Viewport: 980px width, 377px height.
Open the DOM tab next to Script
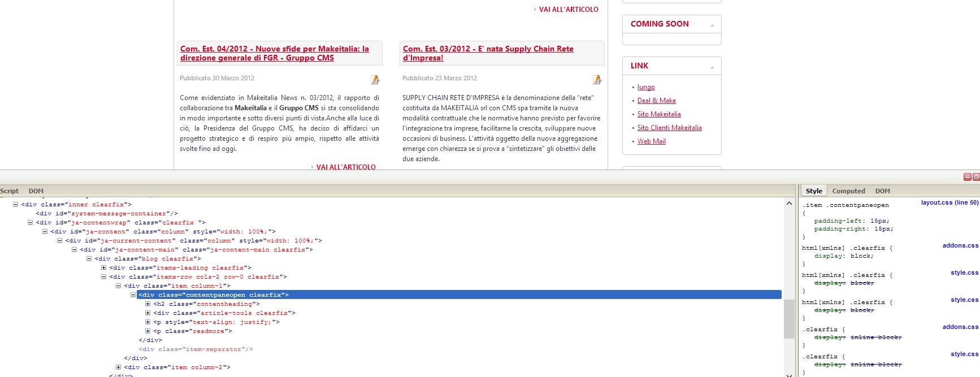coord(36,191)
